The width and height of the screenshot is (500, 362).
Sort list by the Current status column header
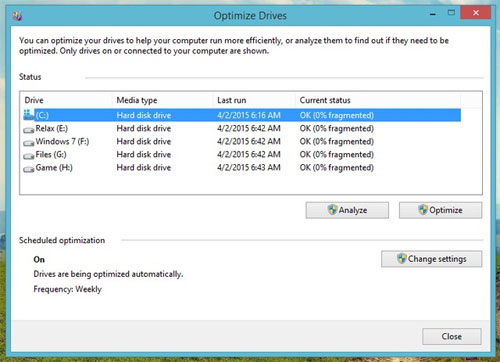(x=325, y=100)
